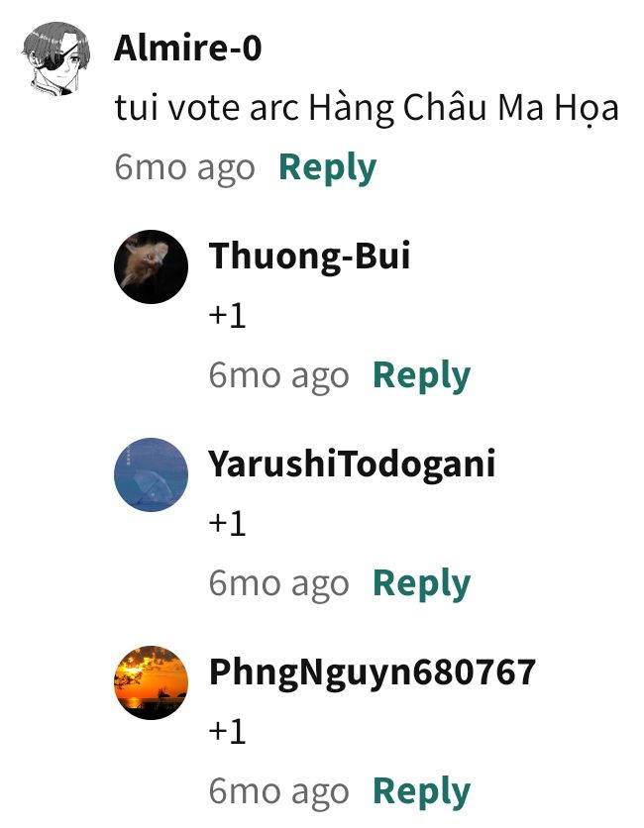
Task: Visit the PhngNguyn680767 username link
Action: [x=373, y=673]
